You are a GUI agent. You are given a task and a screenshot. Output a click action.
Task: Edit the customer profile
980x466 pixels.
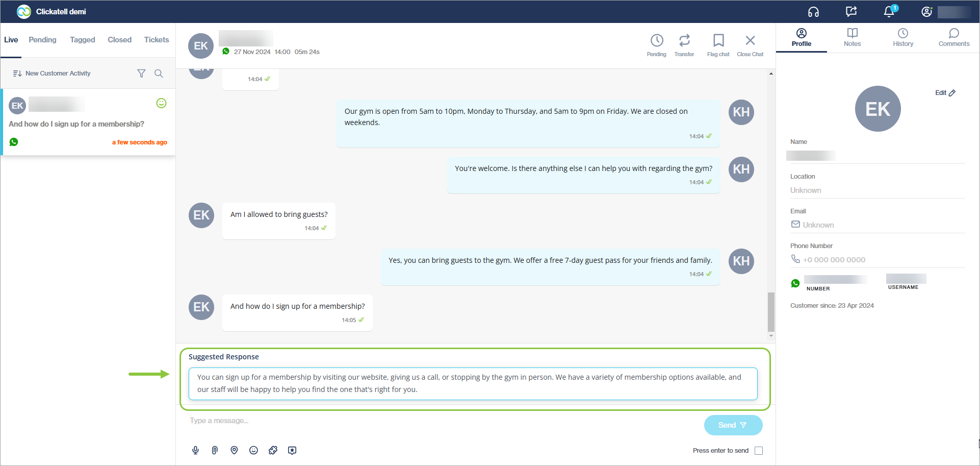[945, 93]
